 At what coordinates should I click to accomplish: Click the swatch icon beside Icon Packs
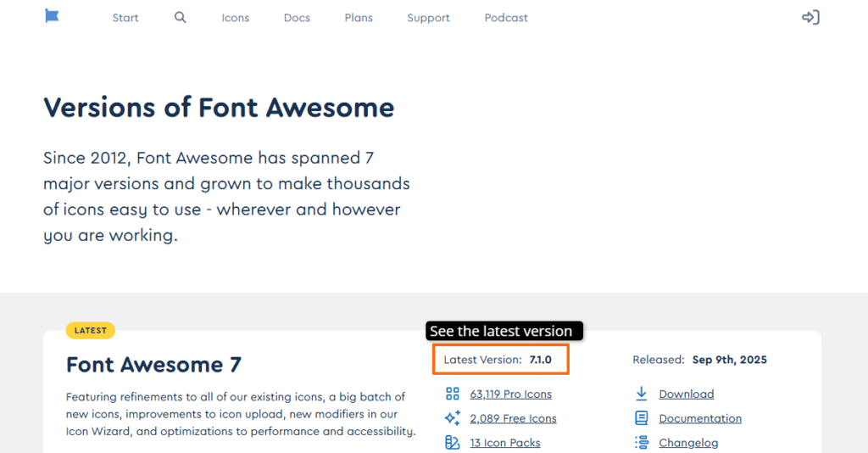[x=453, y=443]
